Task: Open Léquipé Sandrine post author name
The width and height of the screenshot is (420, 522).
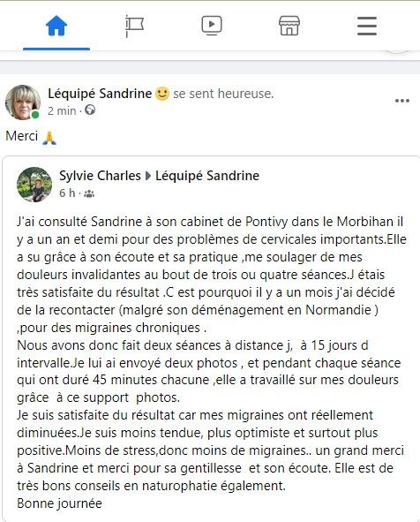Action: coord(100,94)
